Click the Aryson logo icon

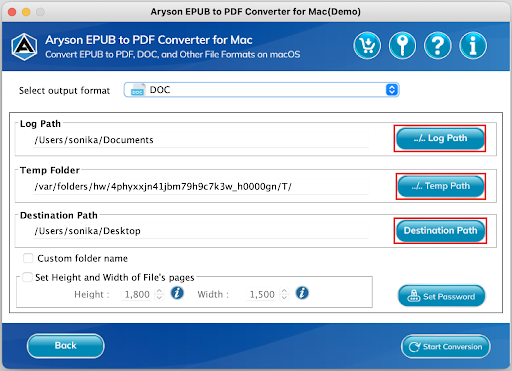pos(24,47)
